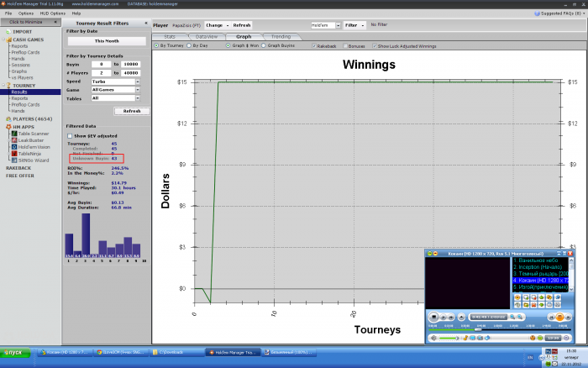Click the green up arrow playlist icon
This screenshot has height=368, width=588.
coord(542,297)
